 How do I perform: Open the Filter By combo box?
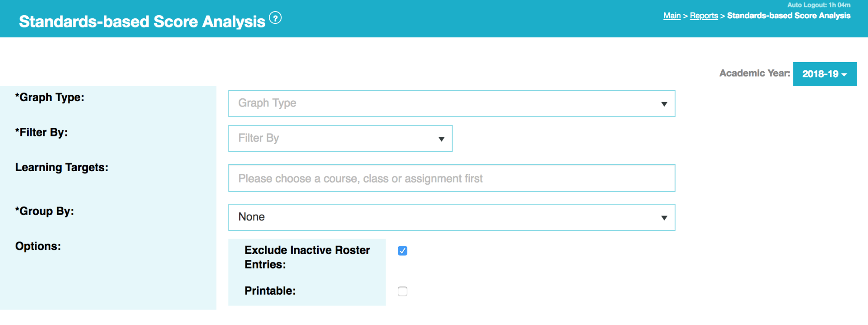point(340,139)
